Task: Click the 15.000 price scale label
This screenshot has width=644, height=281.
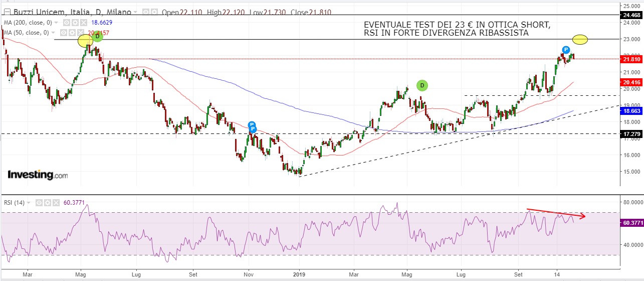Action: (x=632, y=171)
